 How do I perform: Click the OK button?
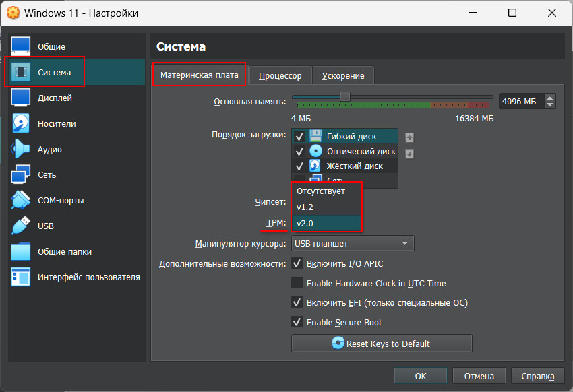point(421,376)
